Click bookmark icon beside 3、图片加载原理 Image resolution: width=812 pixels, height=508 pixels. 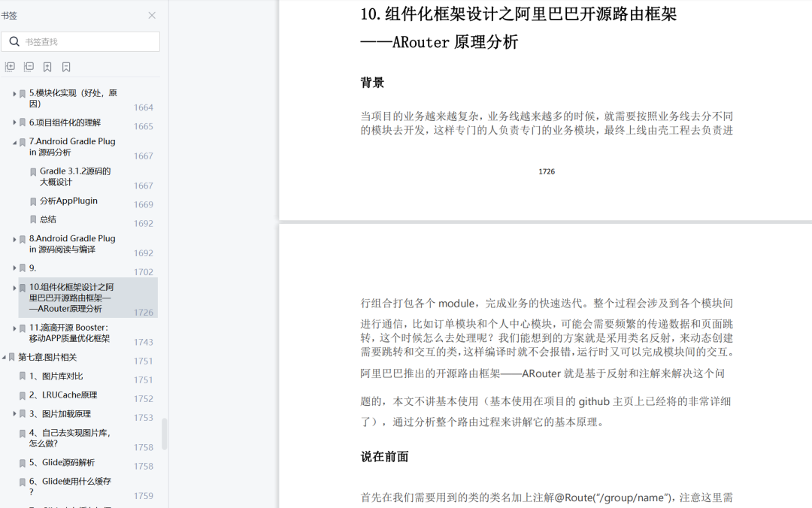[x=23, y=414]
